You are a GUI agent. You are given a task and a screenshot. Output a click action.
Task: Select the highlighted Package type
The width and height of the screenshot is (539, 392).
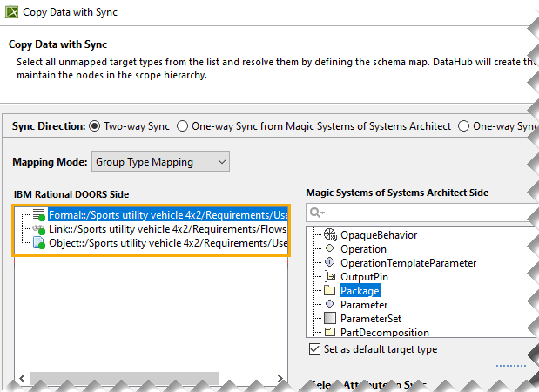pos(360,291)
